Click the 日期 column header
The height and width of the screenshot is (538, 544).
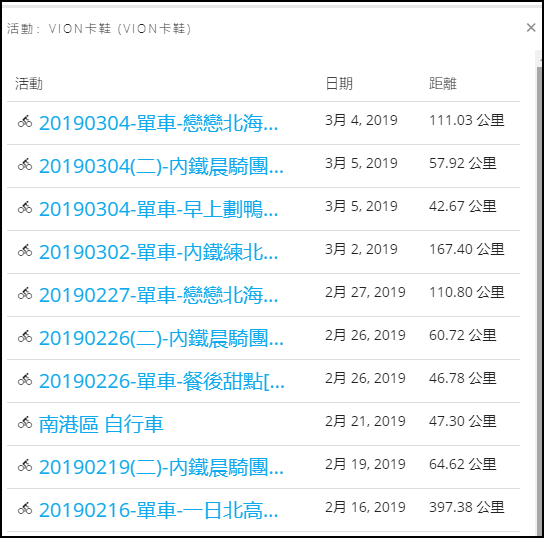(x=339, y=84)
